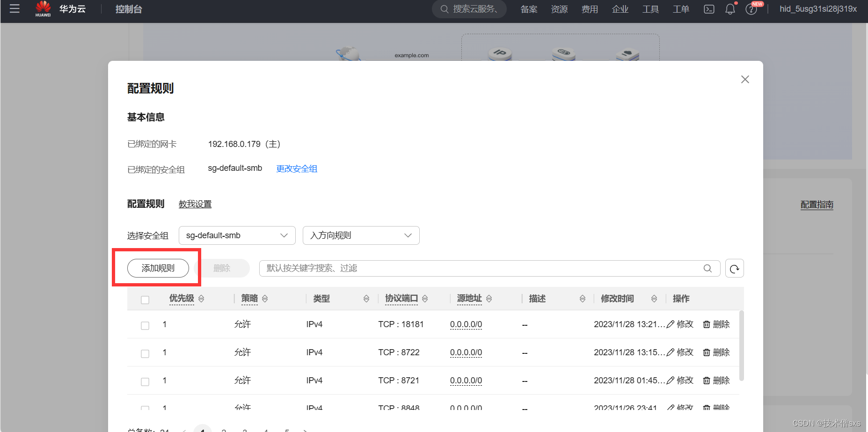Open 工单 in the top menu
The height and width of the screenshot is (432, 868).
681,9
